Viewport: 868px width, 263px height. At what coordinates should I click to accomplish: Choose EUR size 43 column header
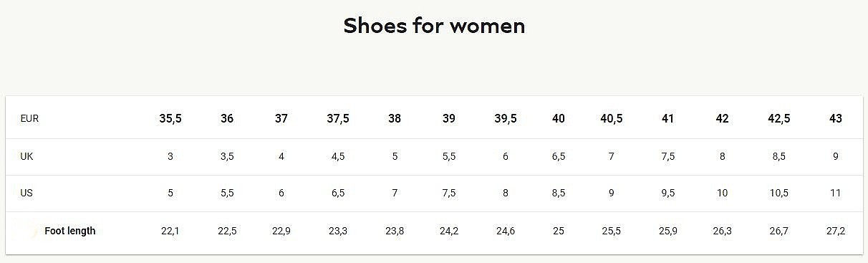[x=836, y=119]
